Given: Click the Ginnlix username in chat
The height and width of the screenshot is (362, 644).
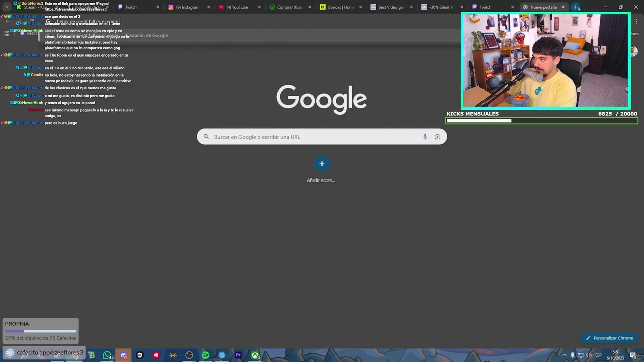Looking at the screenshot, I should click(37, 75).
